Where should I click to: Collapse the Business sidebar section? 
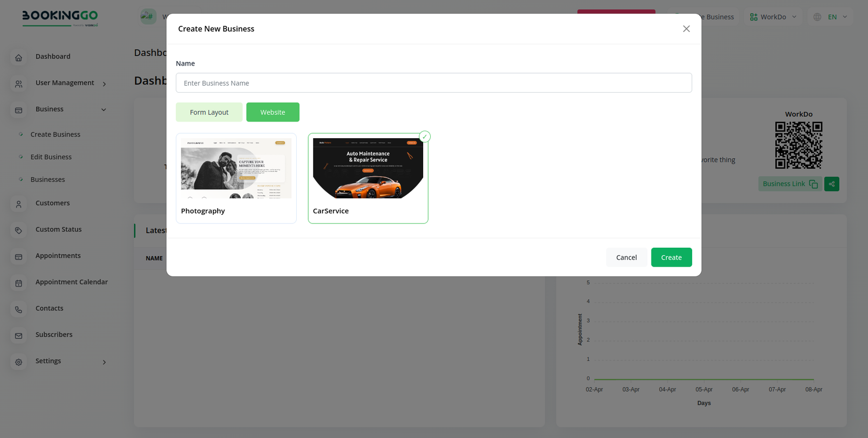pos(104,110)
